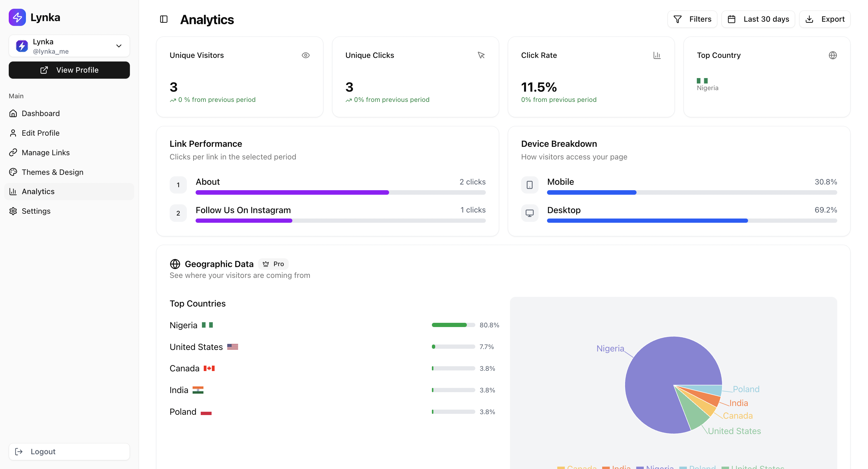Click the link icon beside Manage Links
The width and height of the screenshot is (868, 469).
pyautogui.click(x=13, y=153)
